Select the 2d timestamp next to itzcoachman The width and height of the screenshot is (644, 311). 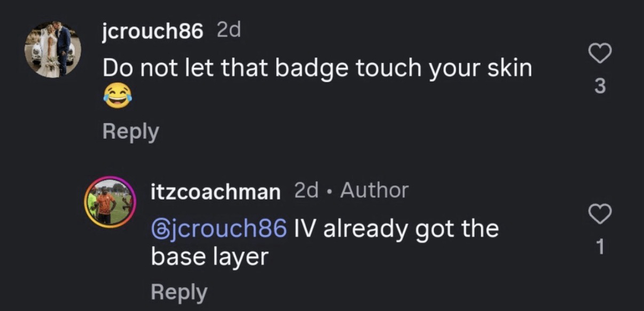point(306,190)
